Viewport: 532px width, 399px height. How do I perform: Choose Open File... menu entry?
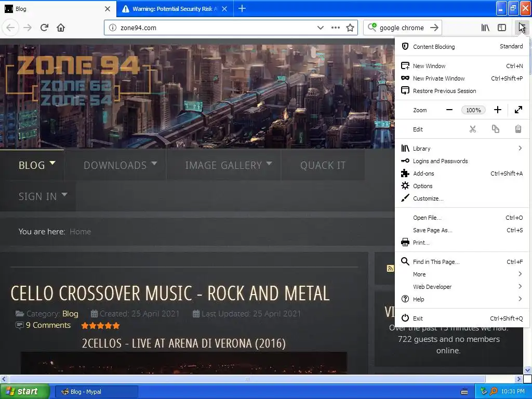[x=462, y=218]
